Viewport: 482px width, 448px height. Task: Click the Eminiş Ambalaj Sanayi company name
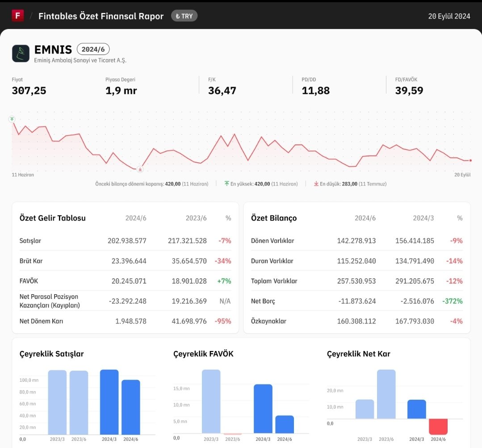(x=80, y=60)
